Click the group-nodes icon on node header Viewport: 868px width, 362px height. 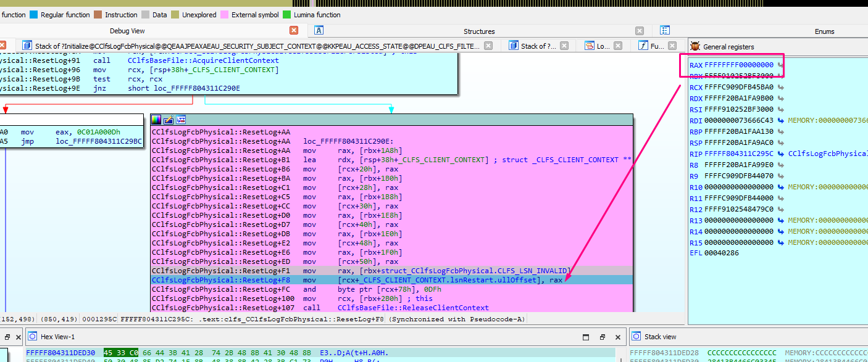tap(181, 120)
